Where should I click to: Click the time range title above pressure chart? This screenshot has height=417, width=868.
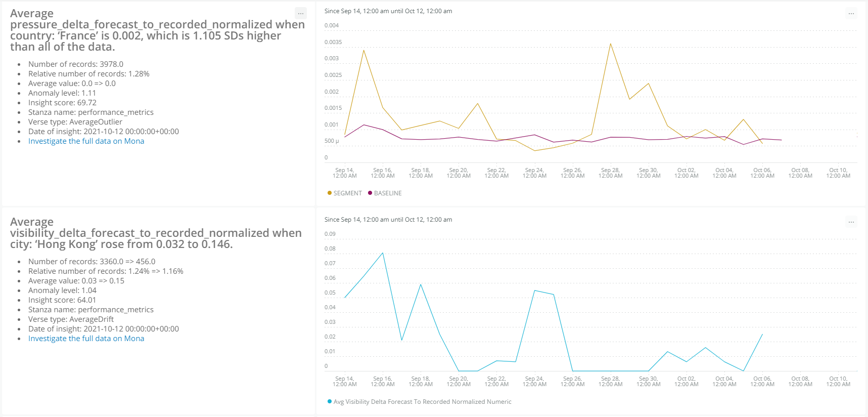click(x=388, y=11)
